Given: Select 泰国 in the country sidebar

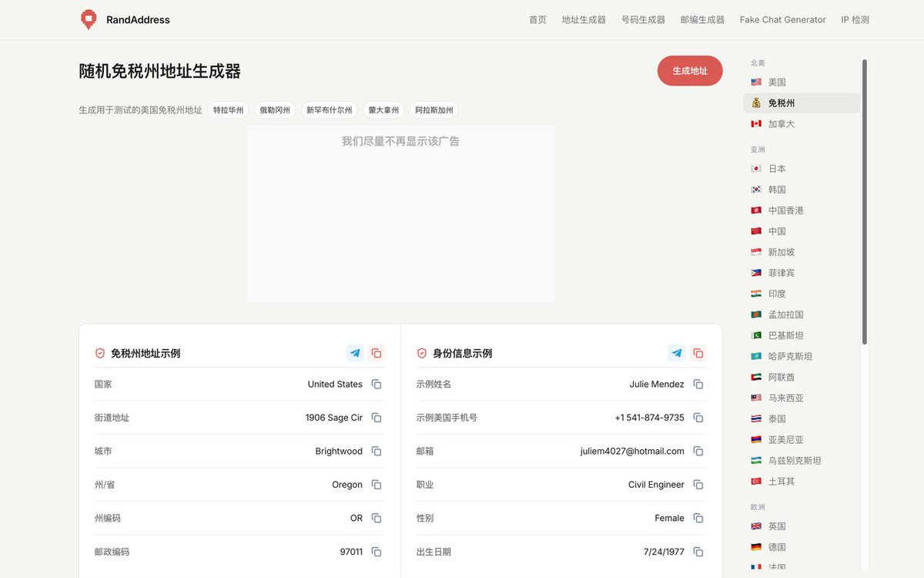Looking at the screenshot, I should click(801, 418).
